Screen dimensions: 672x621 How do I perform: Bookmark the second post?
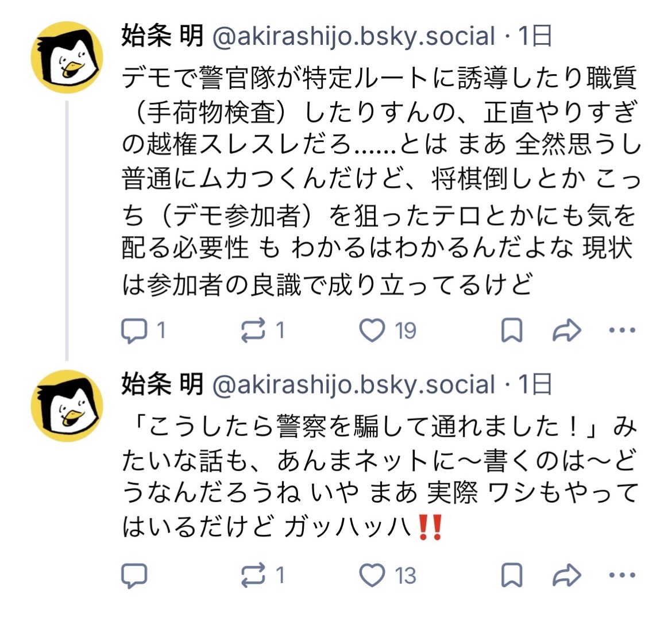512,575
